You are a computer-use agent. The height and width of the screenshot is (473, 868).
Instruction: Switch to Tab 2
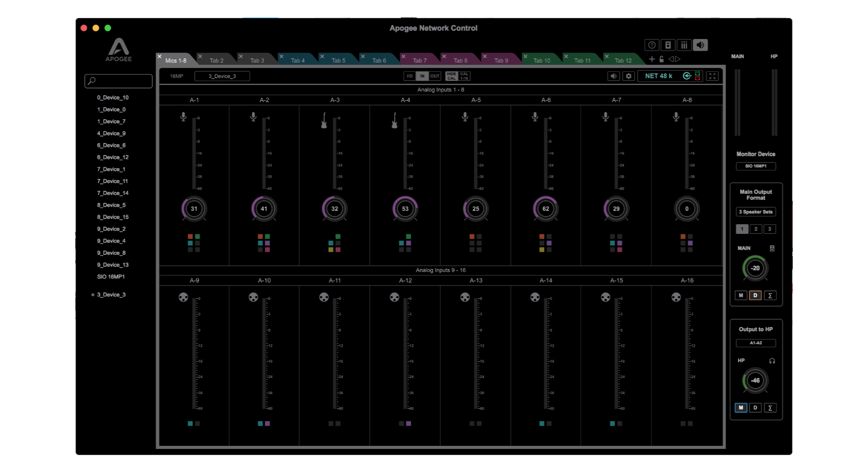point(217,60)
